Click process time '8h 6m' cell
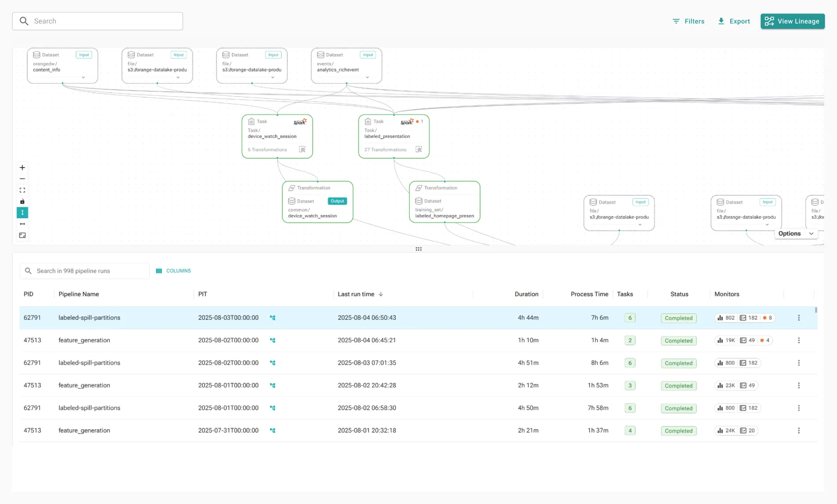This screenshot has width=837, height=504. pos(600,363)
